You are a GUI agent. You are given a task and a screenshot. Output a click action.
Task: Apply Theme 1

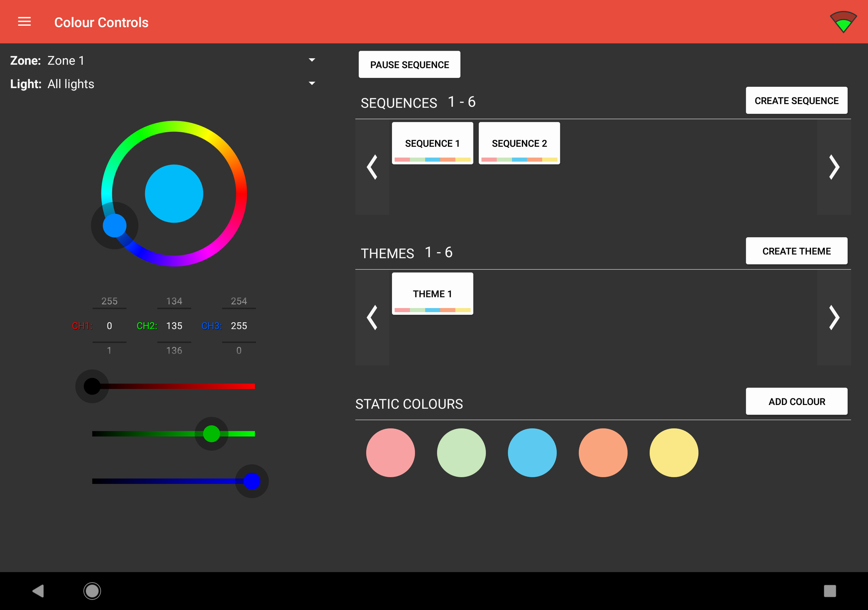(x=433, y=294)
